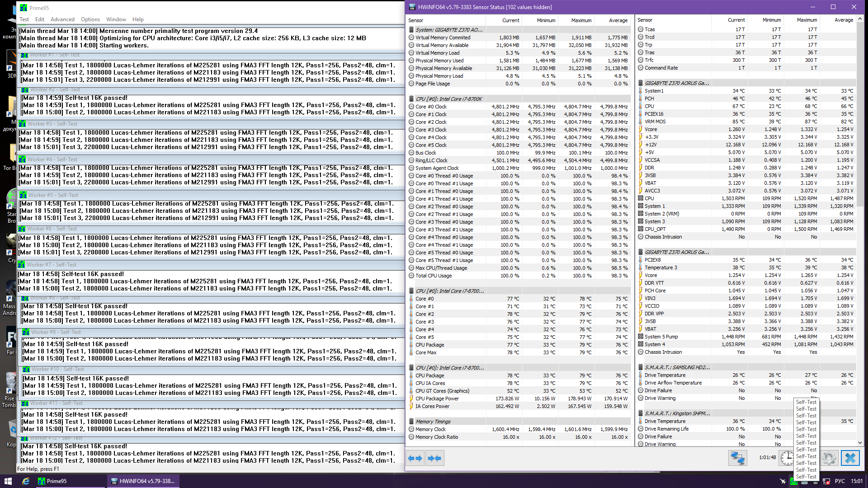Click the airplane mode tray icon
868x488 pixels.
point(783,482)
